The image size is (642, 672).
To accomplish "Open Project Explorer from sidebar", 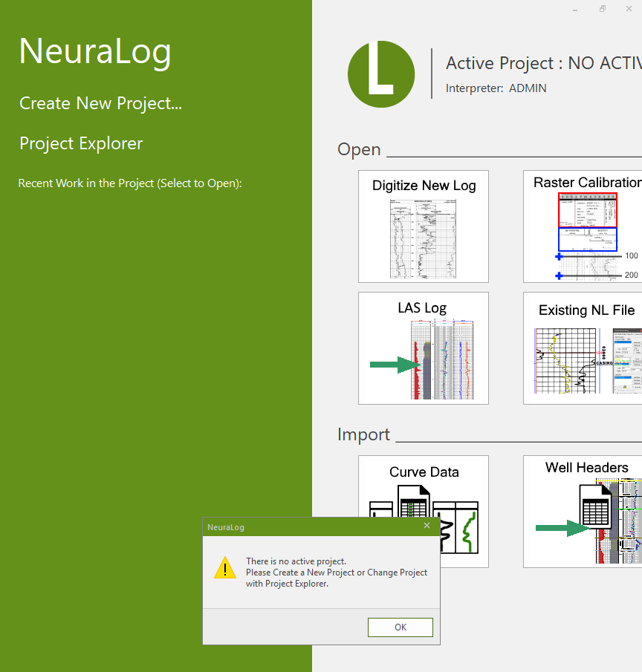I will [x=81, y=143].
